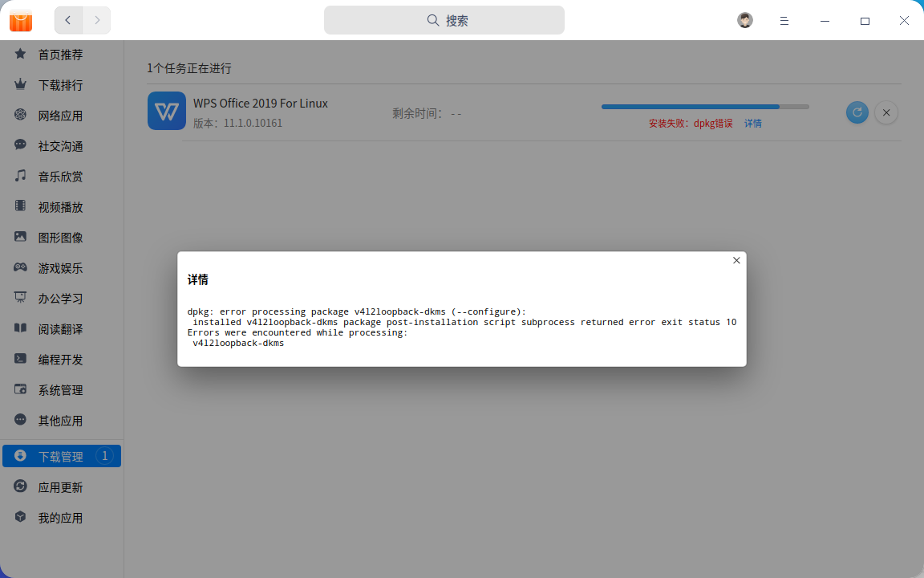The image size is (924, 578).
Task: Open the 详情 link beside the dpkg error
Action: click(752, 124)
